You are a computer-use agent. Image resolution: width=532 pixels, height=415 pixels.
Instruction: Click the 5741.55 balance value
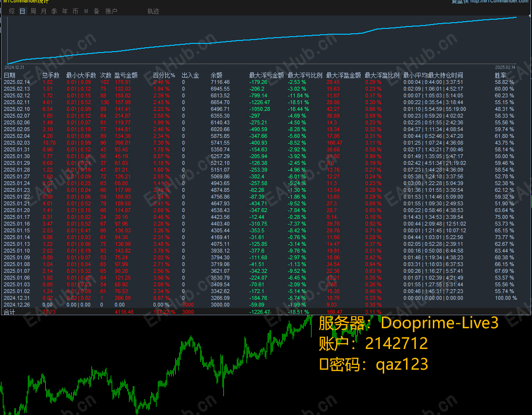[x=220, y=143]
